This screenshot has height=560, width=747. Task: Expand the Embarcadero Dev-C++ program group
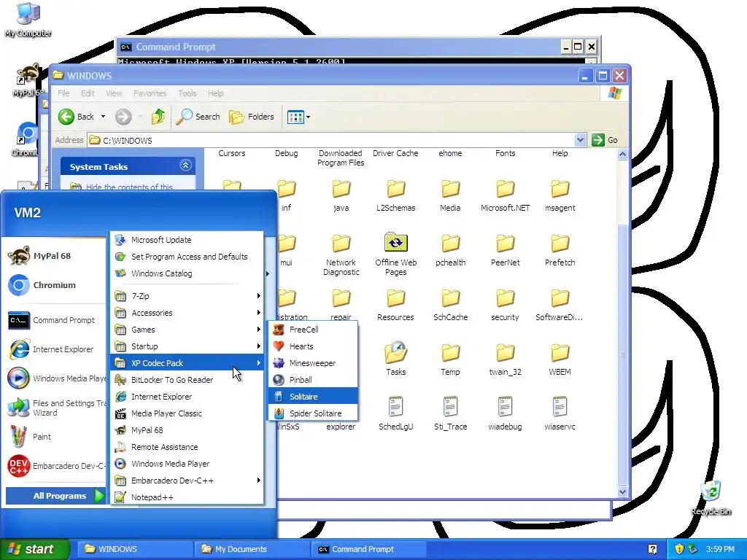[x=187, y=481]
